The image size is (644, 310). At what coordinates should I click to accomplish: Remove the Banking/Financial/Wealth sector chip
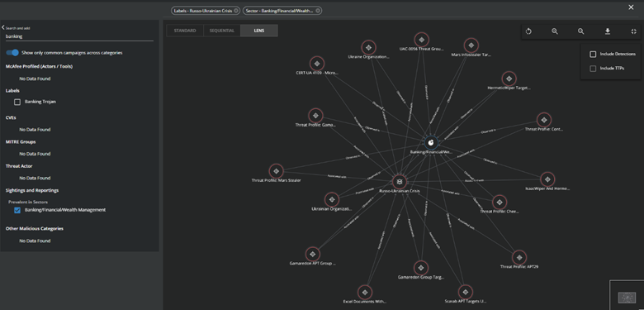tap(318, 11)
